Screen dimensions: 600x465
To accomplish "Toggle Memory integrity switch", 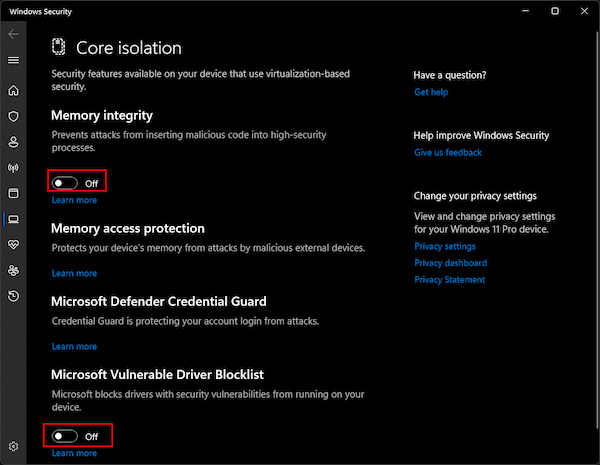I will pyautogui.click(x=65, y=183).
